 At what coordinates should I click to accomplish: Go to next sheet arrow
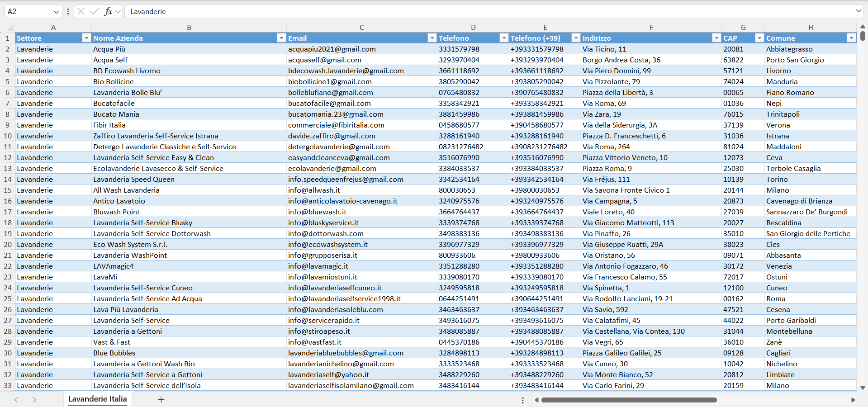point(34,400)
